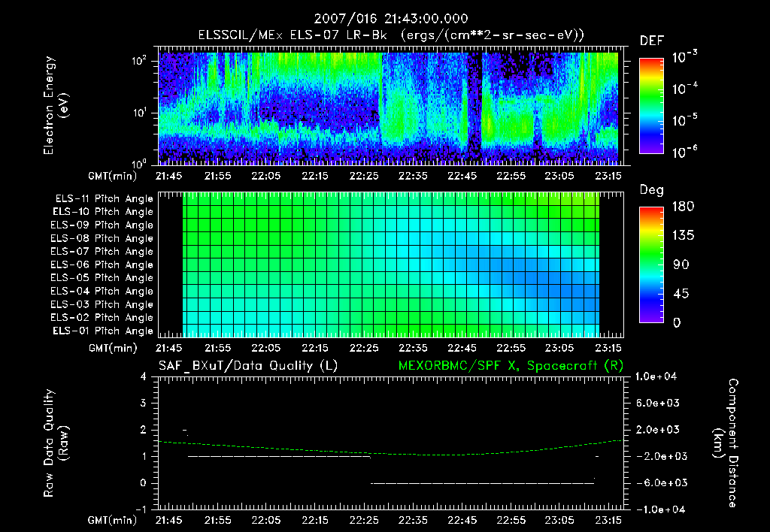Select the -1 tick on the Raw Data Quality axis
This screenshot has height=532, width=770.
click(141, 509)
